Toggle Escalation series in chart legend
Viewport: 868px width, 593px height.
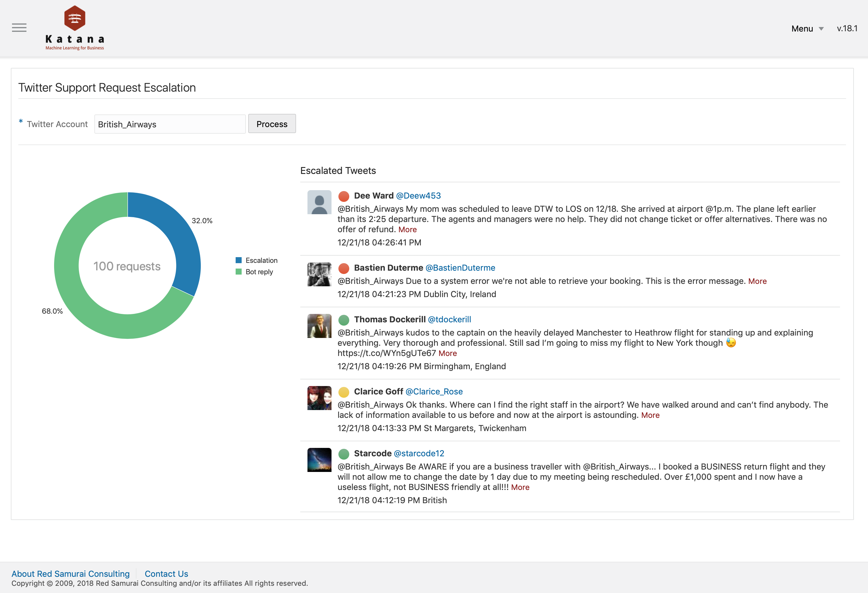click(x=261, y=260)
